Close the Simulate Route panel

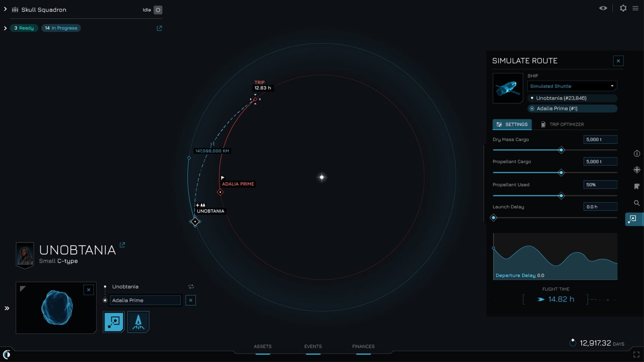click(x=618, y=61)
